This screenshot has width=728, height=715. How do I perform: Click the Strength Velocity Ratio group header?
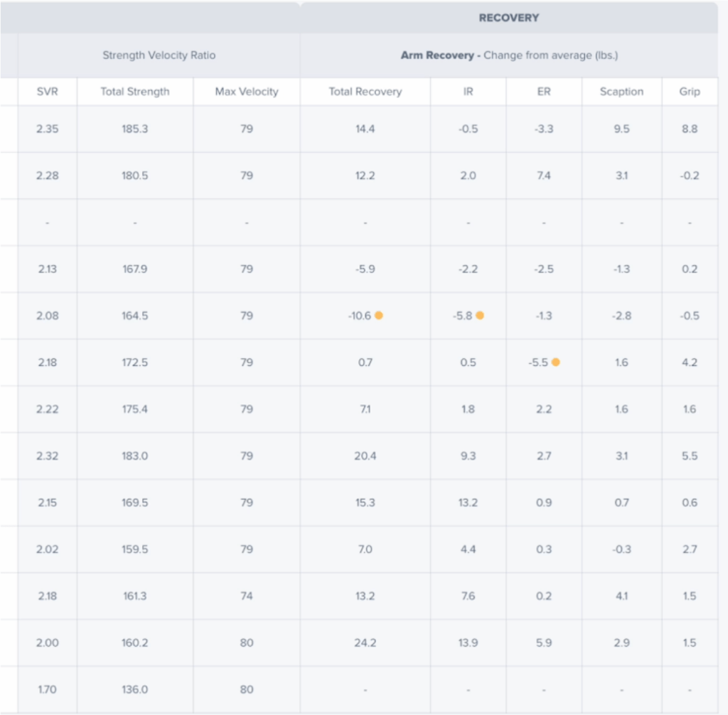tap(159, 55)
